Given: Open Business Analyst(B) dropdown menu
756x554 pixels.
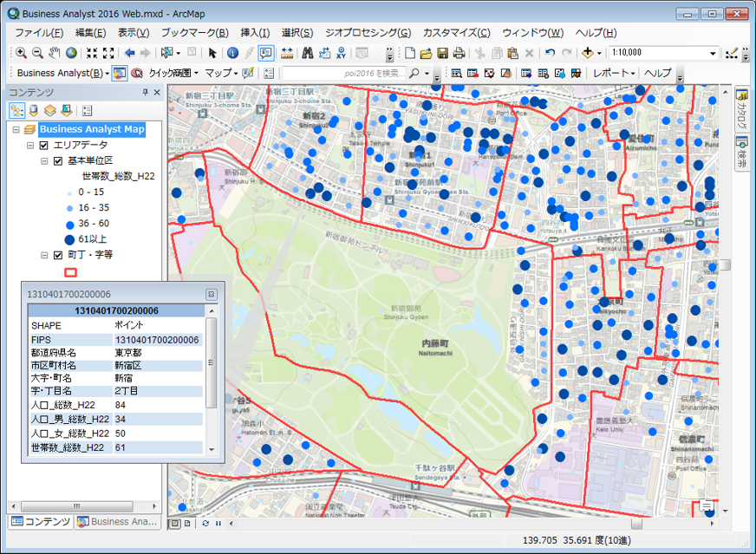Looking at the screenshot, I should [62, 74].
